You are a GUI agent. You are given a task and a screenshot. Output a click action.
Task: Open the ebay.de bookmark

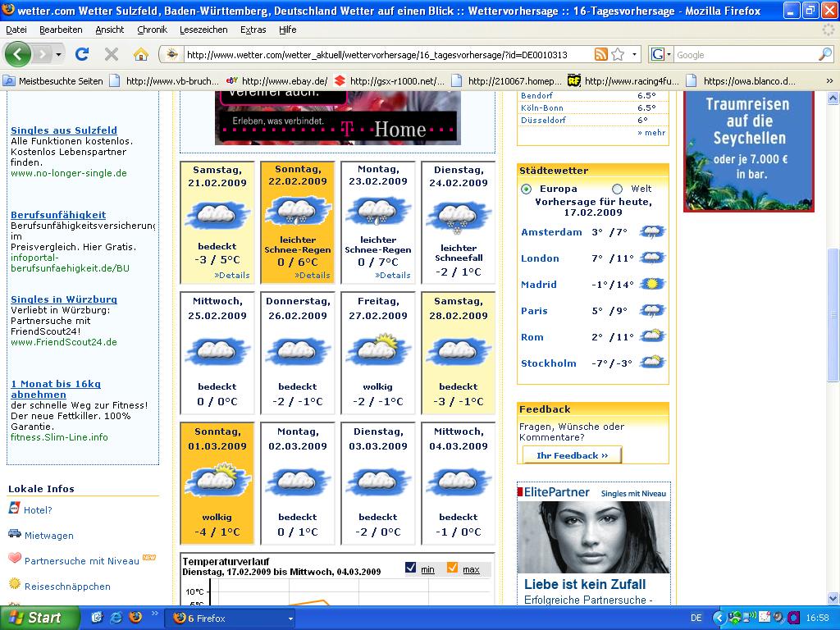point(277,81)
